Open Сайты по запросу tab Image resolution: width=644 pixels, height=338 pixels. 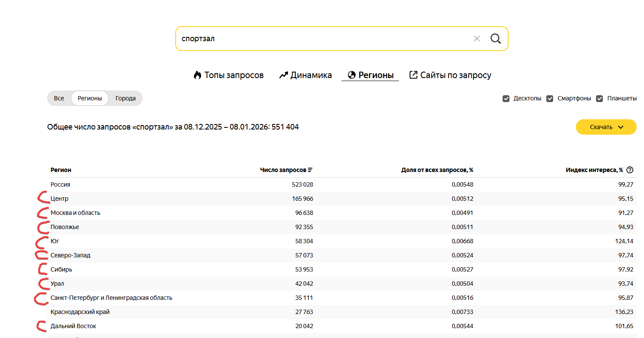[x=450, y=75]
